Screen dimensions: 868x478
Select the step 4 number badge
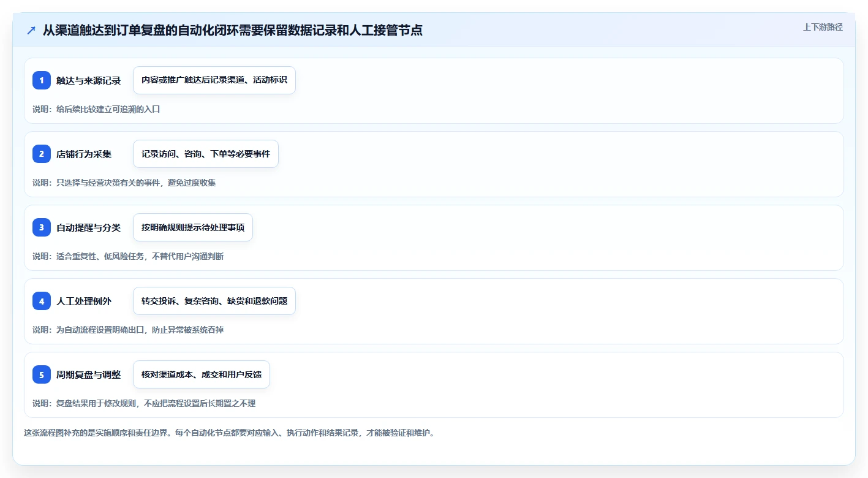(42, 301)
